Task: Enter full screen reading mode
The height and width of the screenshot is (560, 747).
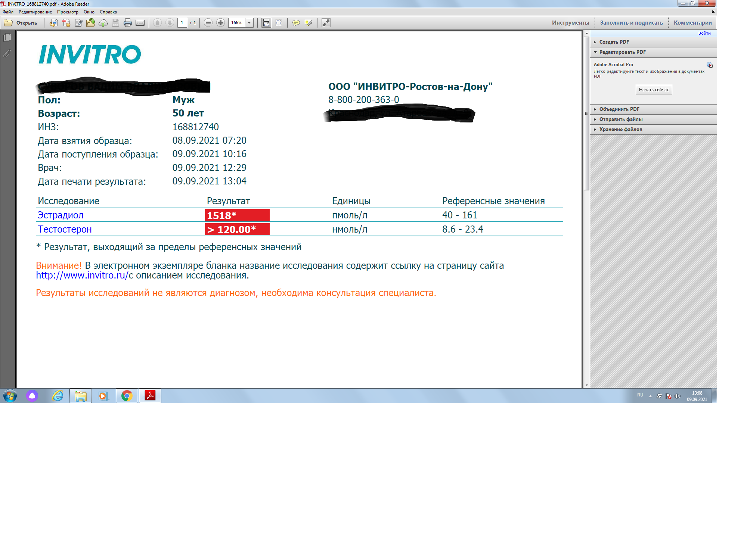Action: coord(326,23)
